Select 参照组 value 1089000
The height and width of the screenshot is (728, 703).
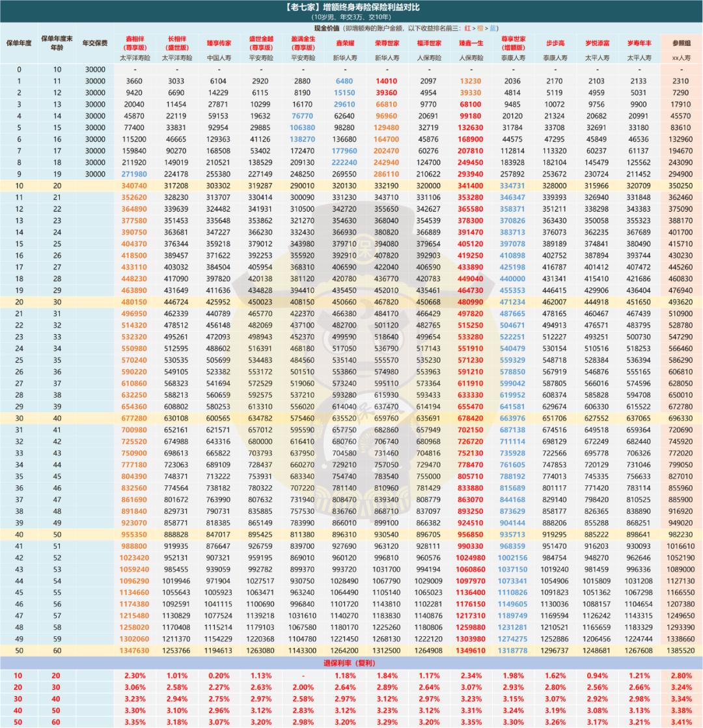point(681,569)
